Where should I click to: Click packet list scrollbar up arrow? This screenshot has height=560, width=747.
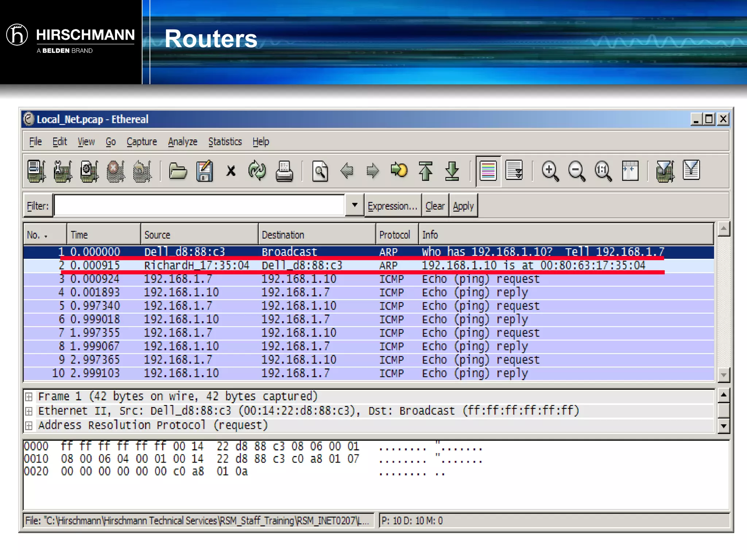tap(724, 229)
